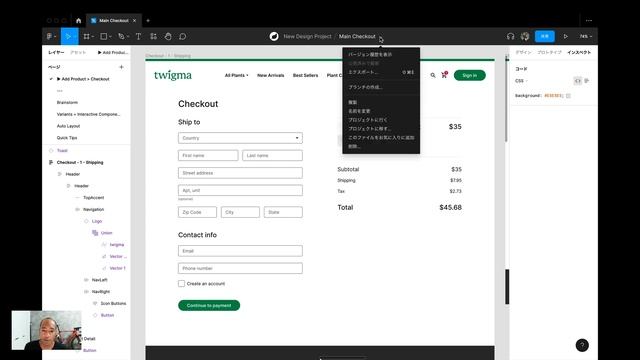
Task: Select the Pen tool
Action: 121,36
